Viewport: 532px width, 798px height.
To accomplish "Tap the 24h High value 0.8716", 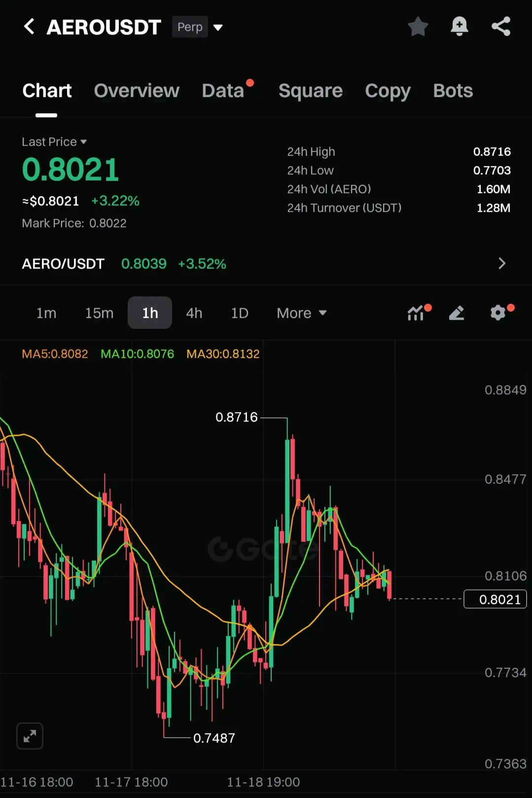I will coord(492,152).
